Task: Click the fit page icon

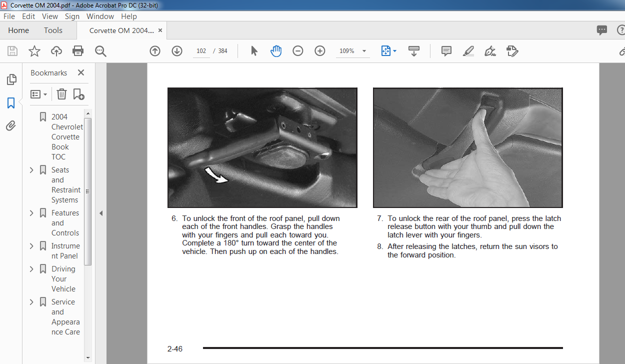Action: [385, 51]
